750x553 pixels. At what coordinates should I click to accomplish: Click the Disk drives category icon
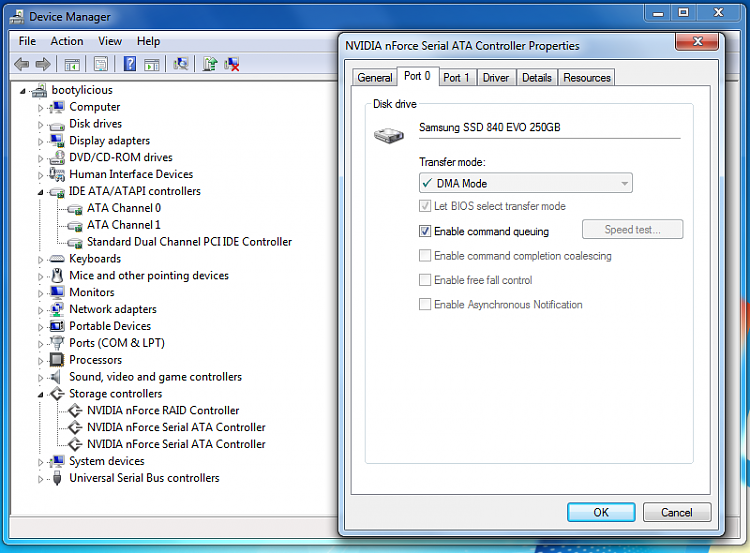[x=57, y=125]
